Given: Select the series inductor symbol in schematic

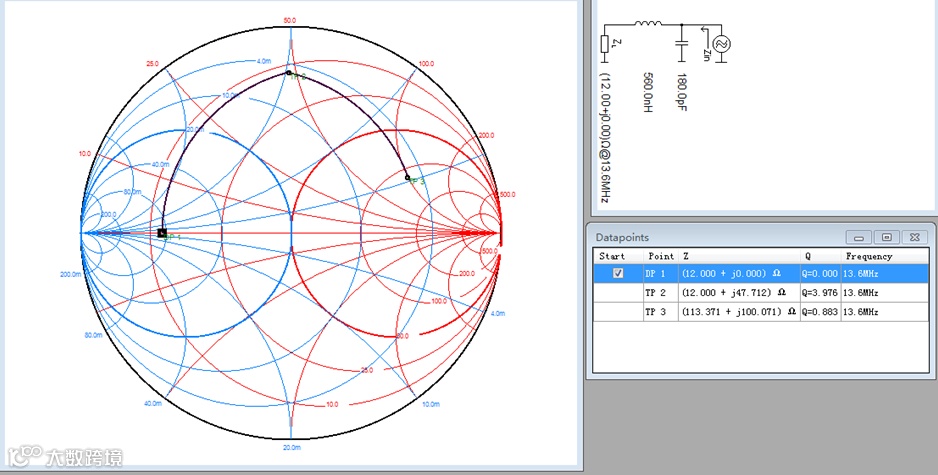Looking at the screenshot, I should (648, 25).
